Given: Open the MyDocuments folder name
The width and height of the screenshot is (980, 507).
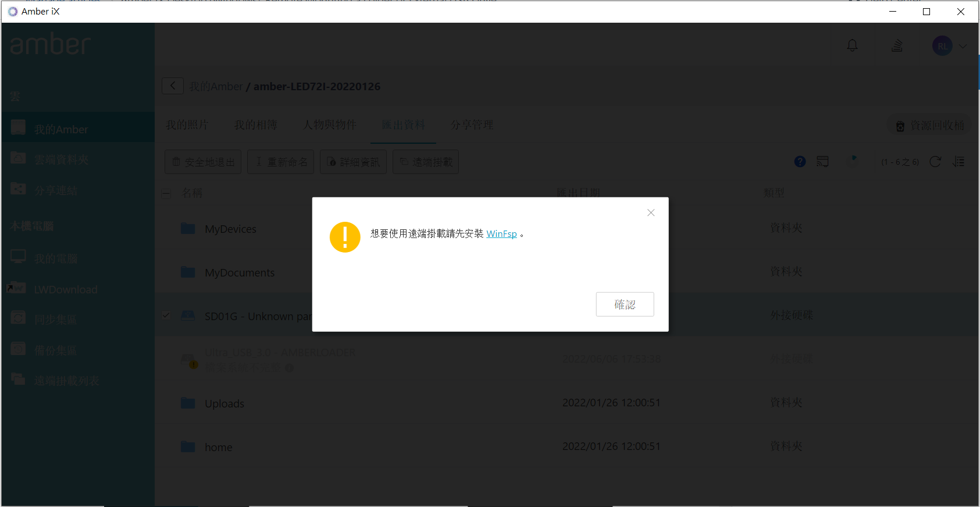Looking at the screenshot, I should (x=240, y=272).
